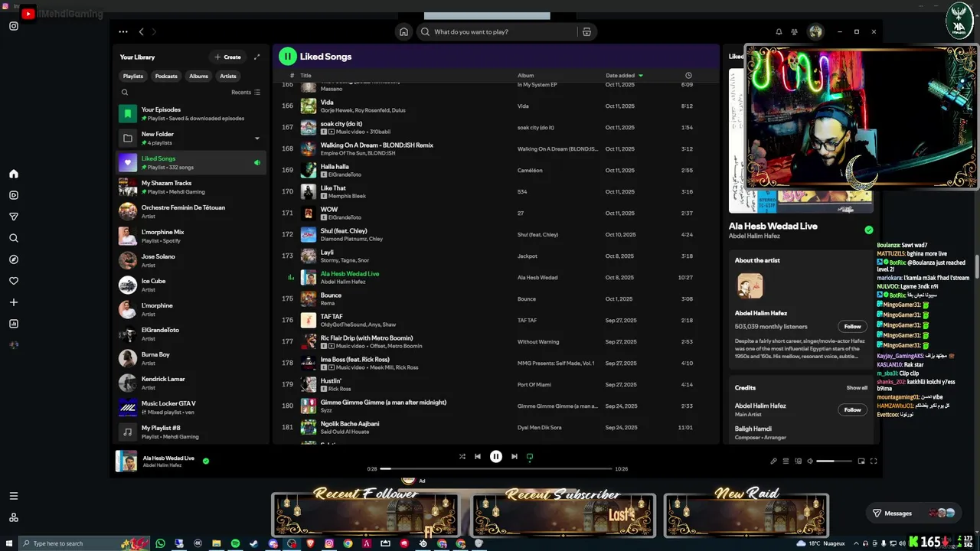
Task: Follow Abdel Halim Hafez in Credits section
Action: click(852, 409)
